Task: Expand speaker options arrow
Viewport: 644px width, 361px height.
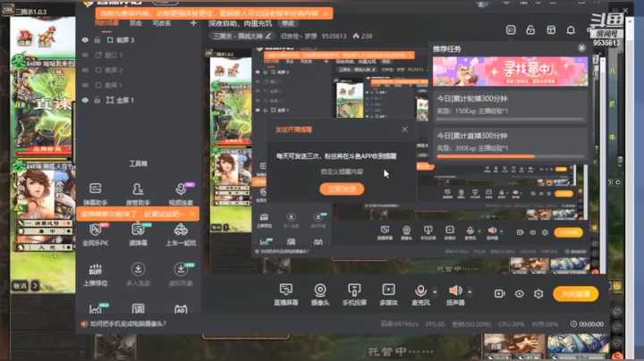Action: click(470, 291)
